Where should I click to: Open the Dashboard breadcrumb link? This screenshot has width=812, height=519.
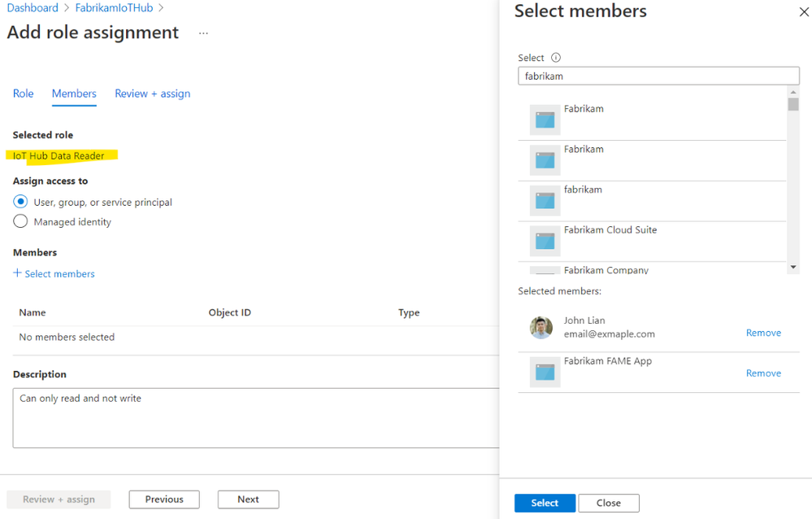coord(32,7)
